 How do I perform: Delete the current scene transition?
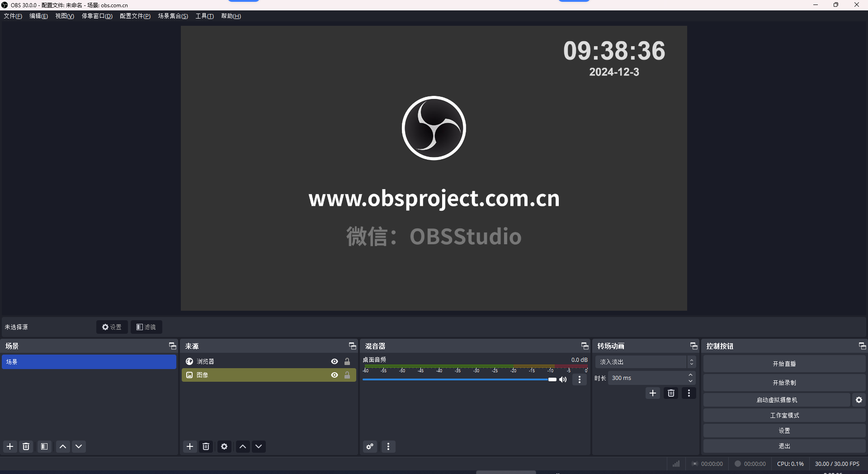coord(671,393)
